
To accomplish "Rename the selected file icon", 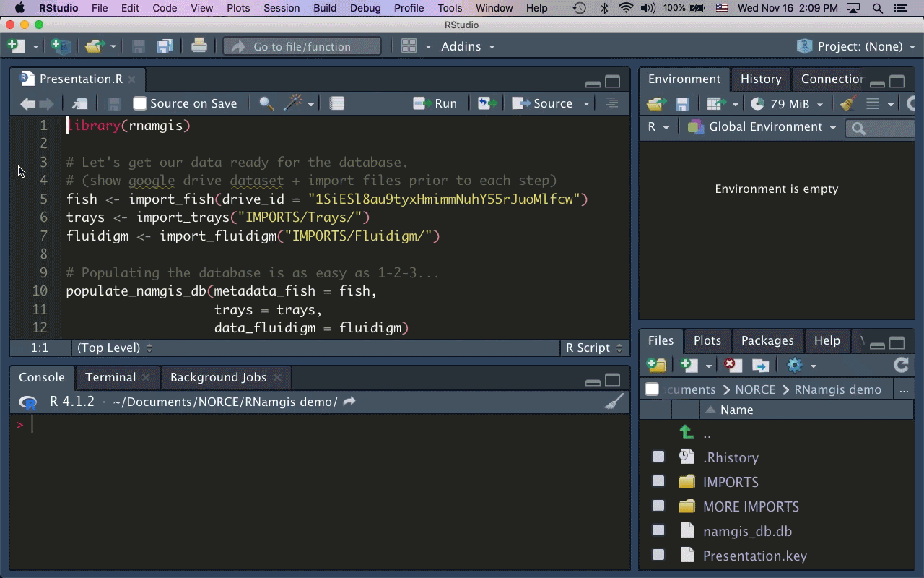I will click(760, 365).
